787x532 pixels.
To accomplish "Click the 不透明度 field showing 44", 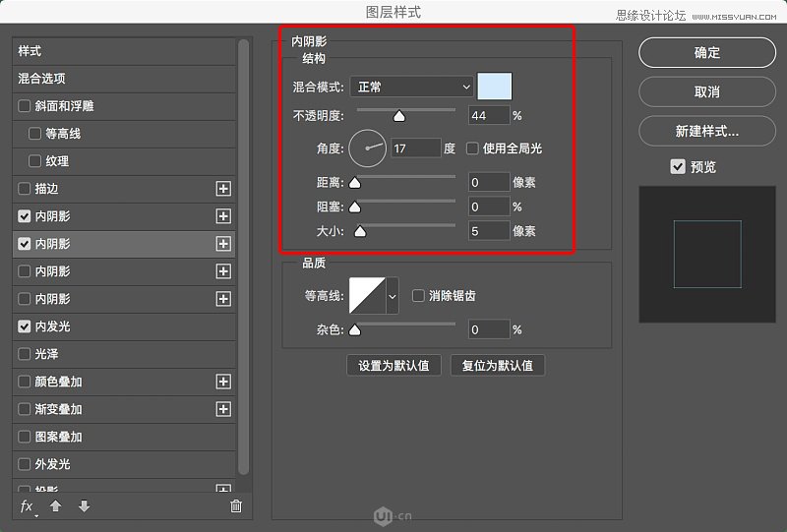I will [489, 115].
